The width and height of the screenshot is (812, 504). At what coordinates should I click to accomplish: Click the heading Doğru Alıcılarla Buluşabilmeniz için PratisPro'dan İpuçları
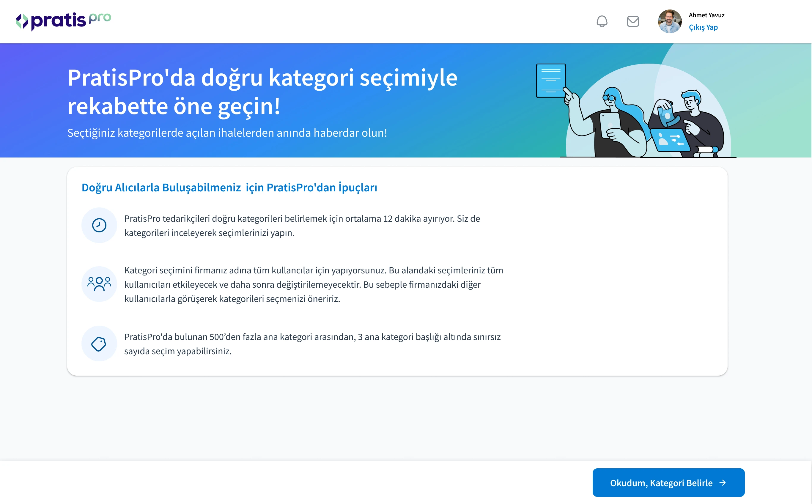click(x=229, y=187)
